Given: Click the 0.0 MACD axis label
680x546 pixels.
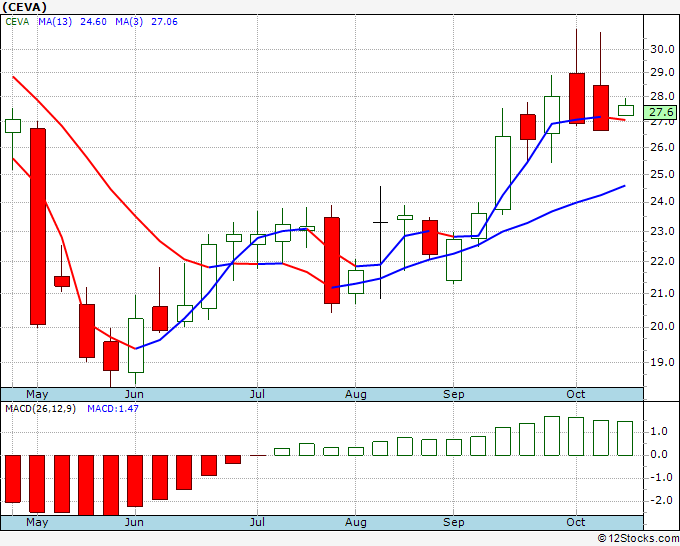Looking at the screenshot, I should pyautogui.click(x=658, y=455).
